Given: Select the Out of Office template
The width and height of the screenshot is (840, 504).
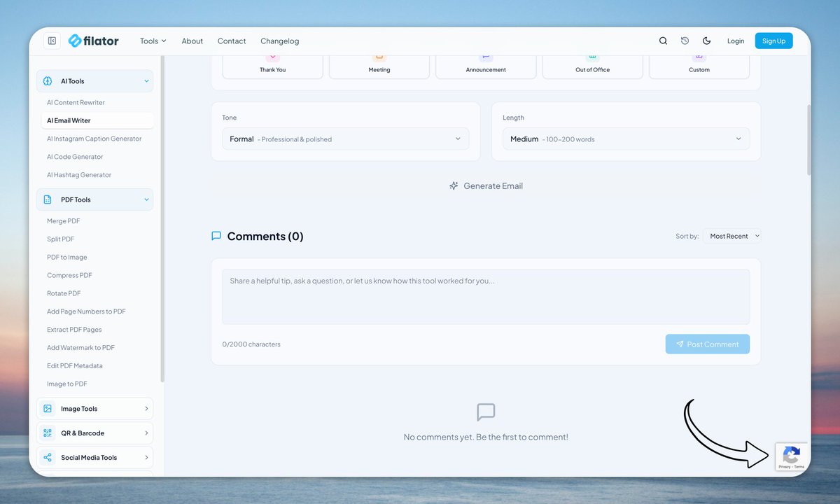Looking at the screenshot, I should 593,66.
